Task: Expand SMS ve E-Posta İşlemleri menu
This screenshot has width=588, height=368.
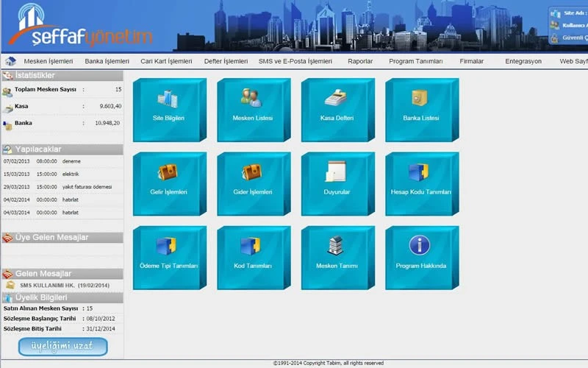Action: coord(295,61)
